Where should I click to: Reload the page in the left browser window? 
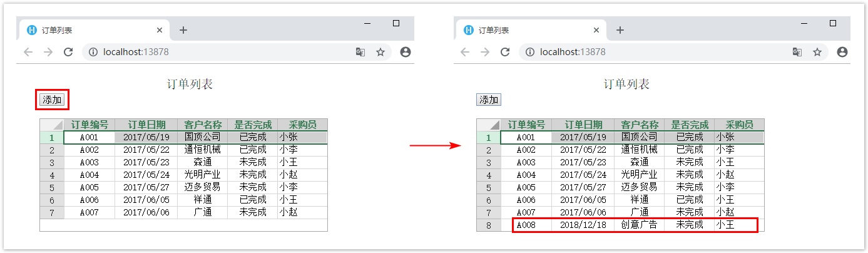pyautogui.click(x=68, y=53)
